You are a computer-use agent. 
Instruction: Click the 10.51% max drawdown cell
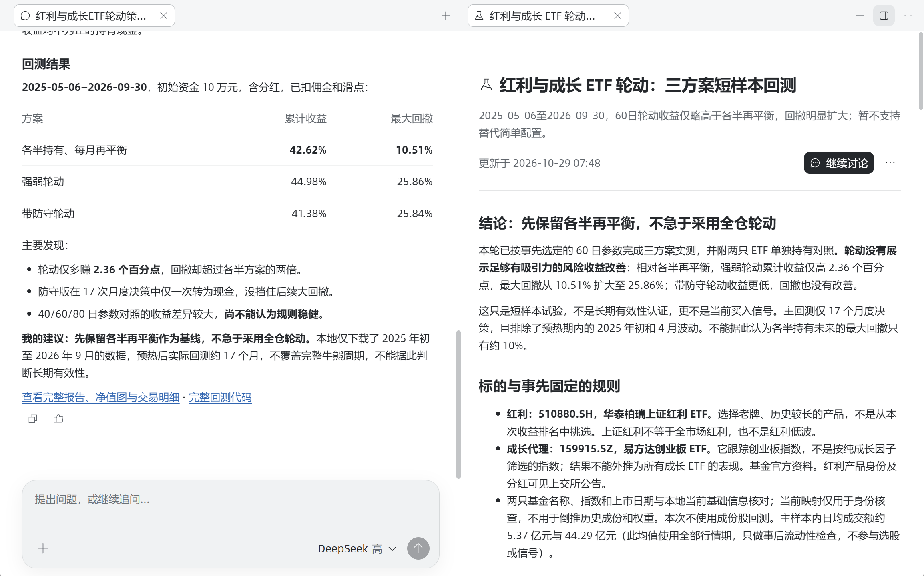414,150
